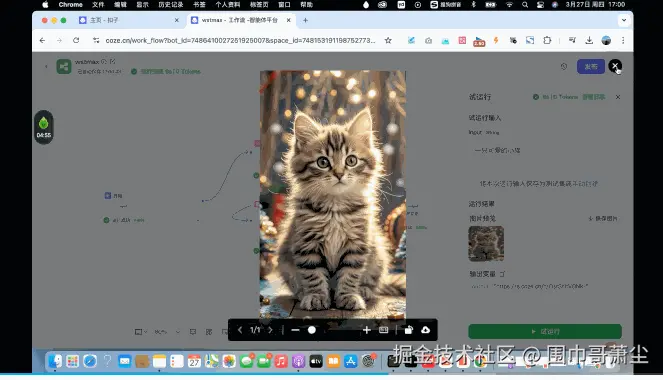Expand the tab search dropdown arrow
The width and height of the screenshot is (663, 380).
click(x=624, y=20)
